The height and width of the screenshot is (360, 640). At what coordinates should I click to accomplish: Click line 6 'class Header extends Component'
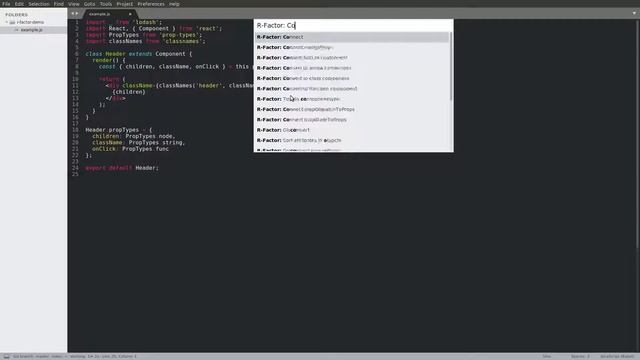[x=138, y=54]
